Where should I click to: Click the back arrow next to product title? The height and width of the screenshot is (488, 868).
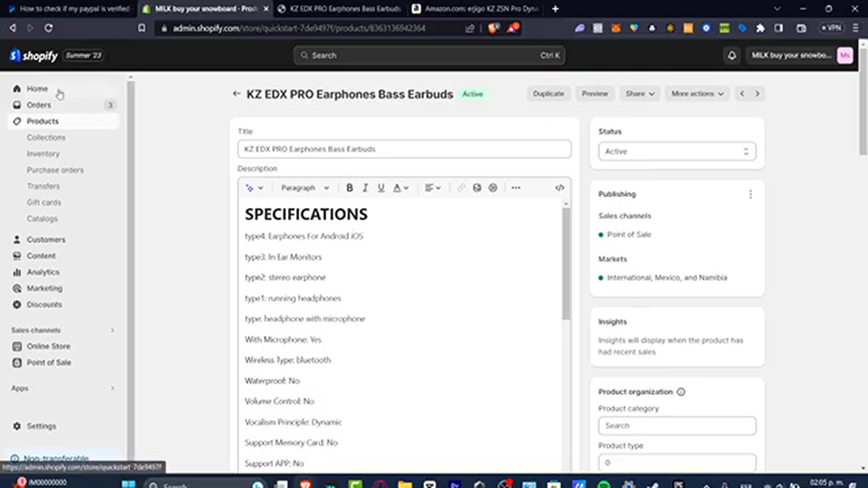(236, 94)
